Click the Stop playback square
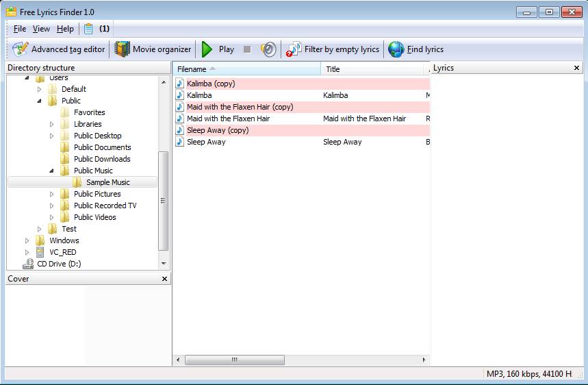The image size is (588, 385). [247, 49]
